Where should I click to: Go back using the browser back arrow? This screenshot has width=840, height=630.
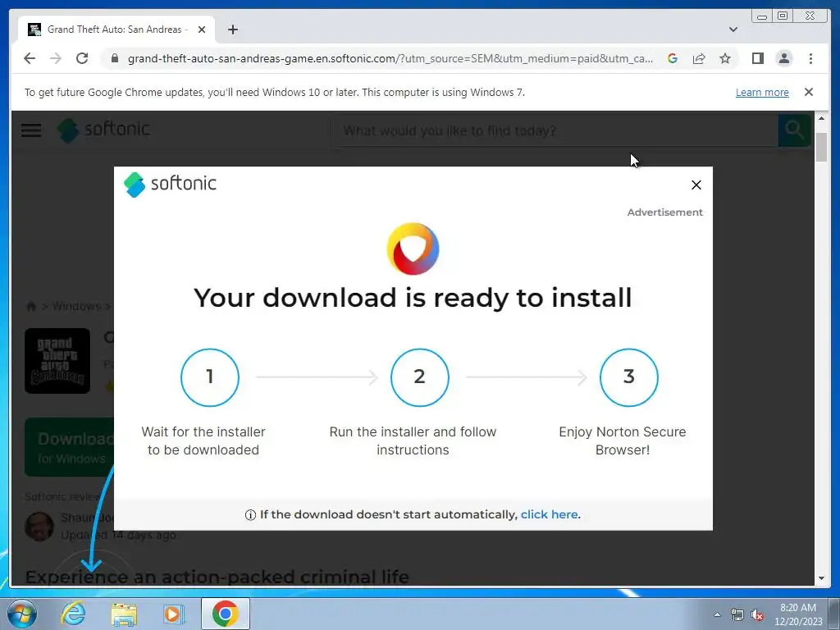click(30, 58)
